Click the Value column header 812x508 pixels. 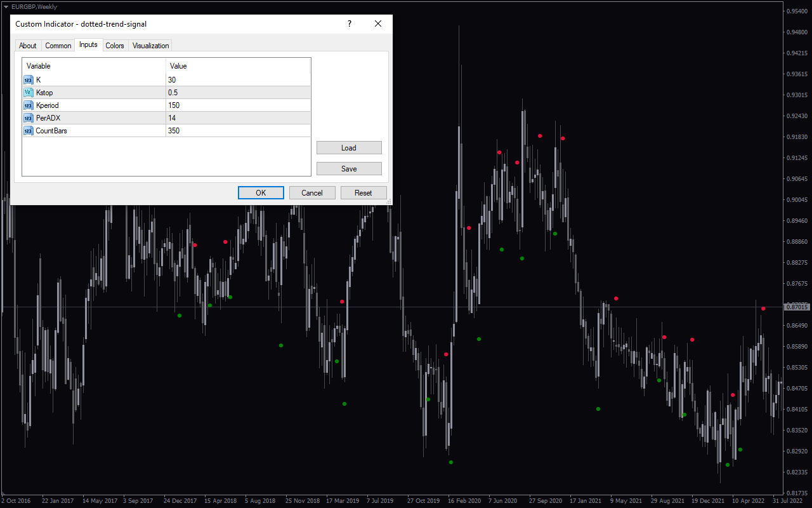click(238, 66)
